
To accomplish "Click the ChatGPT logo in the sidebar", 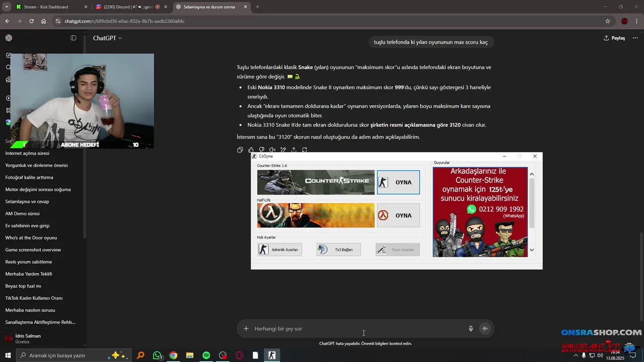I will tap(9, 38).
